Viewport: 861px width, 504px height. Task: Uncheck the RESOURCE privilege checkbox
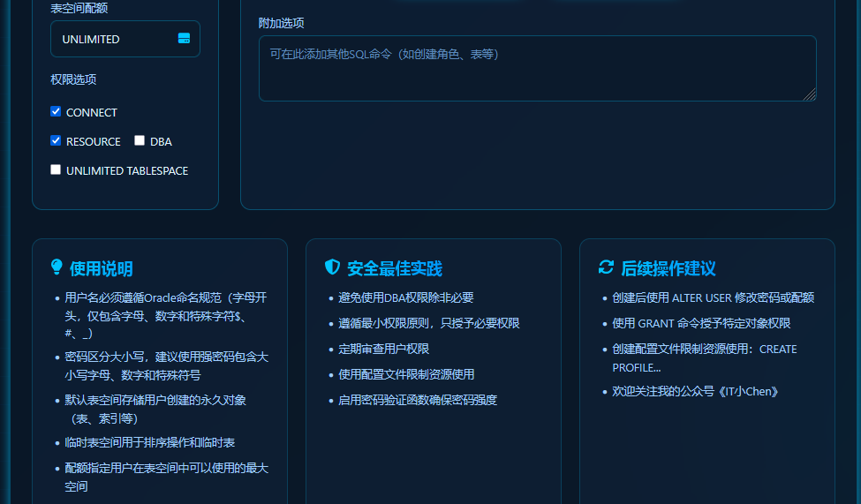56,140
